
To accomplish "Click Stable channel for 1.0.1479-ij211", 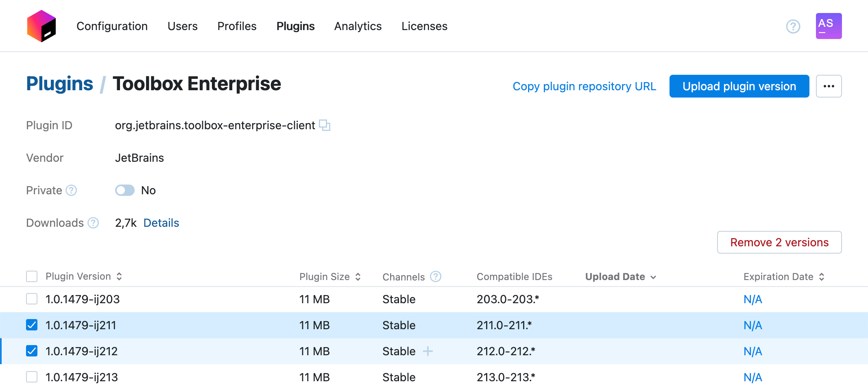I will 399,325.
